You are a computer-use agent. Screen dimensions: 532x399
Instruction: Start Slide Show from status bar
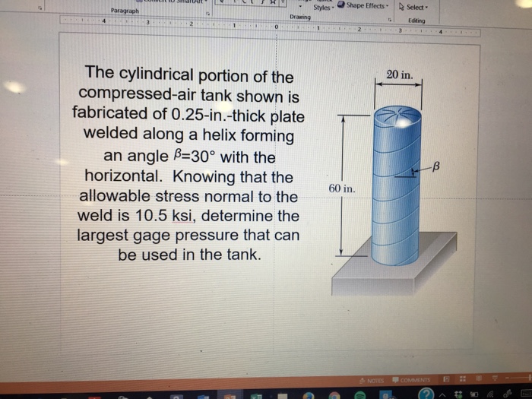click(x=495, y=377)
